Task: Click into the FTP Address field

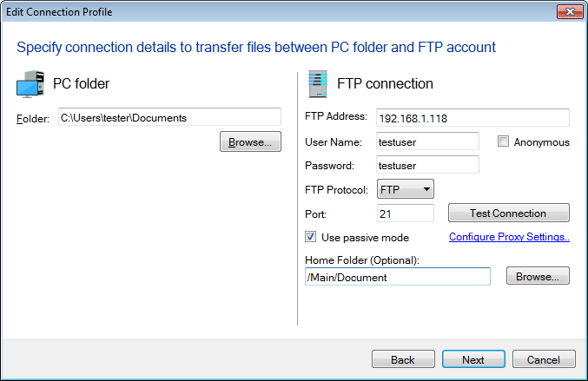Action: tap(472, 117)
